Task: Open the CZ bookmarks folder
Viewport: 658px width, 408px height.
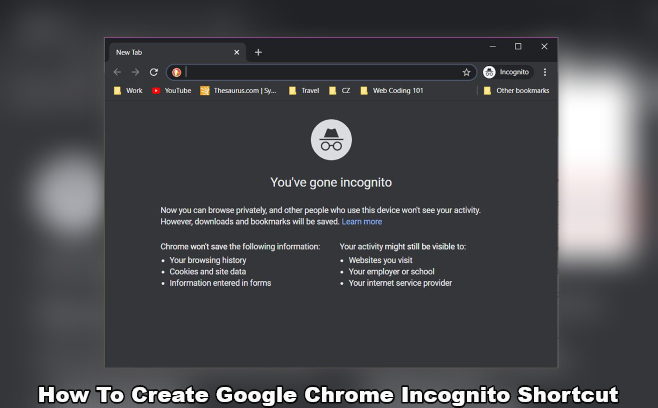Action: point(339,91)
